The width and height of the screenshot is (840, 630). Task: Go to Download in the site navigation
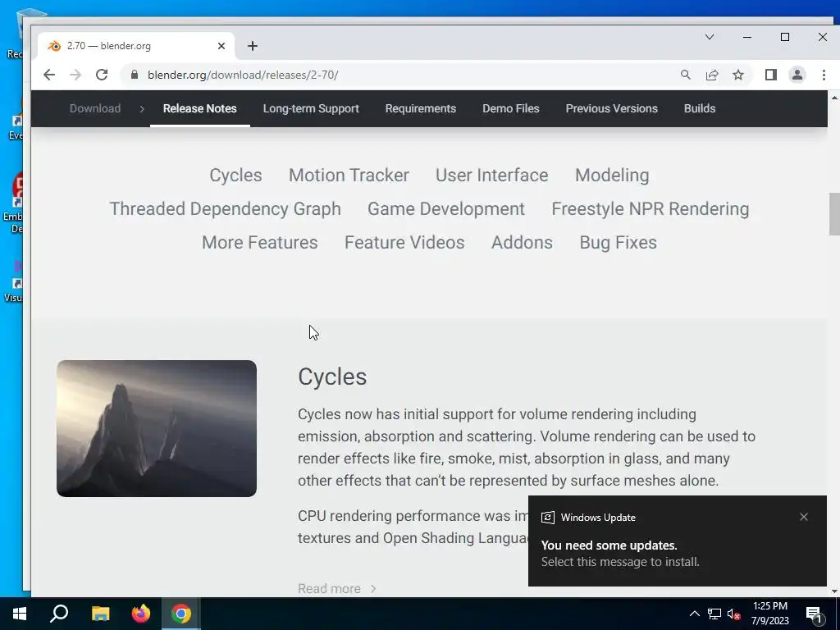[95, 108]
